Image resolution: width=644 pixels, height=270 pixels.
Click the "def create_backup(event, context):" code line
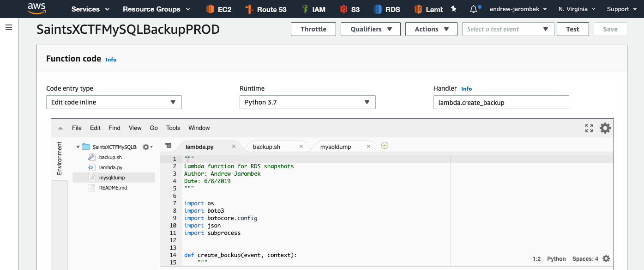241,255
